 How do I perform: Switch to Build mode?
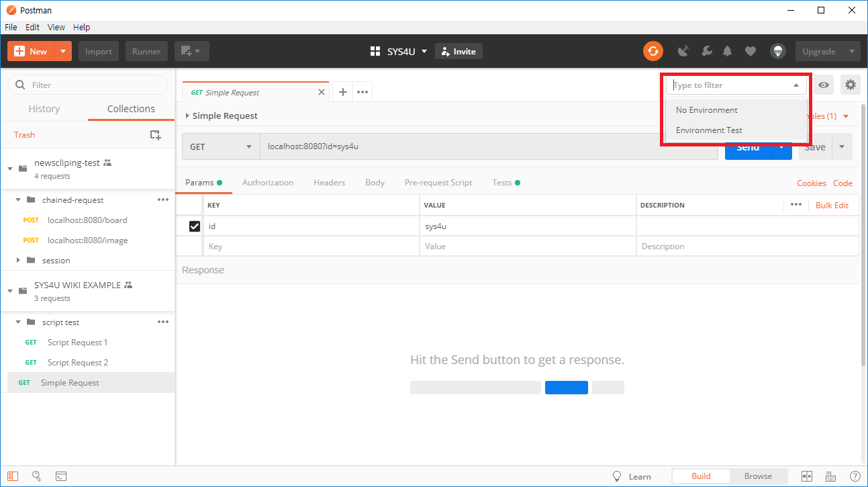[x=701, y=476]
